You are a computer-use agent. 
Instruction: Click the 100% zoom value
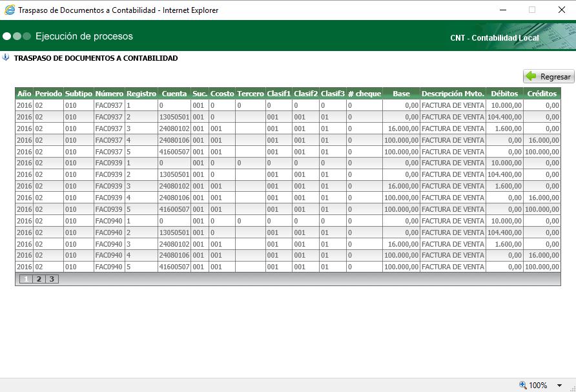tap(538, 386)
